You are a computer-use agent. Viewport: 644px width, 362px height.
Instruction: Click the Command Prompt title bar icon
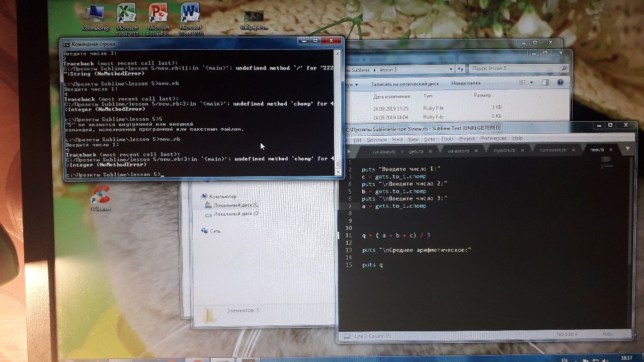[66, 44]
